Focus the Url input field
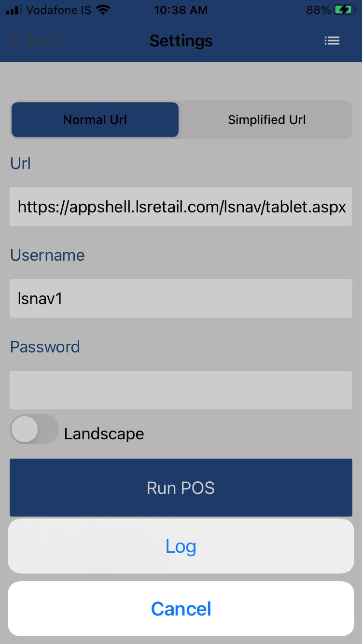Screen dimensions: 362x644 (x=181, y=207)
